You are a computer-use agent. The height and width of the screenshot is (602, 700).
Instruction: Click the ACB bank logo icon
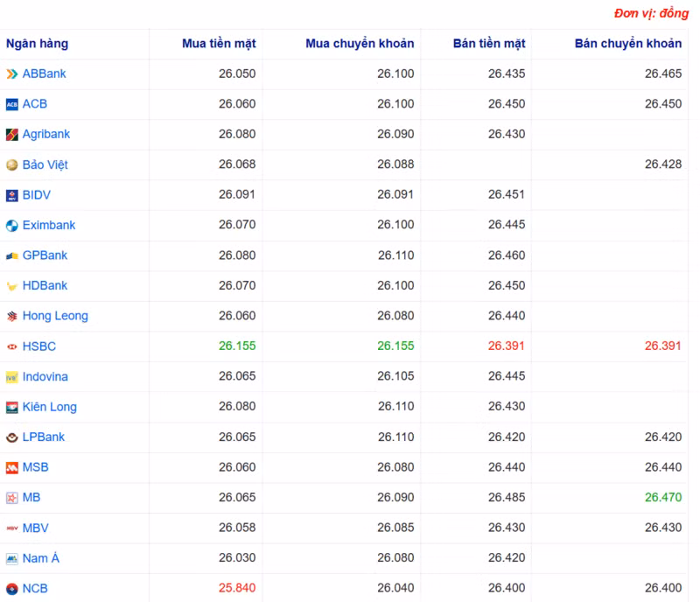(12, 104)
